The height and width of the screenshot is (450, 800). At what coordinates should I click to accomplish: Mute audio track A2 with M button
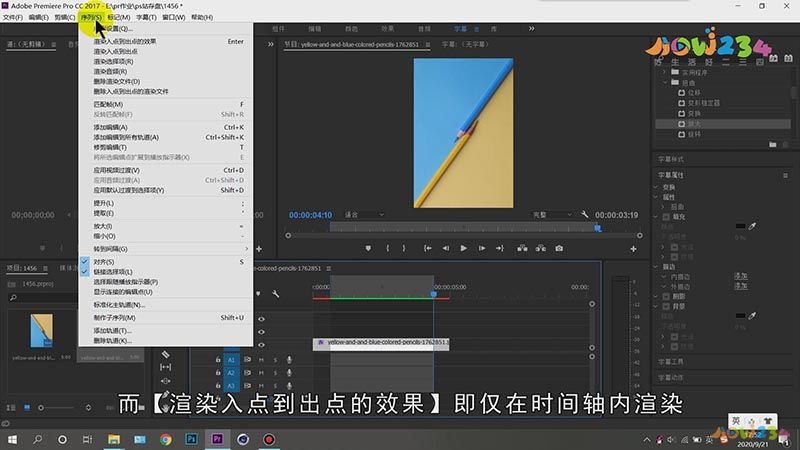(261, 373)
